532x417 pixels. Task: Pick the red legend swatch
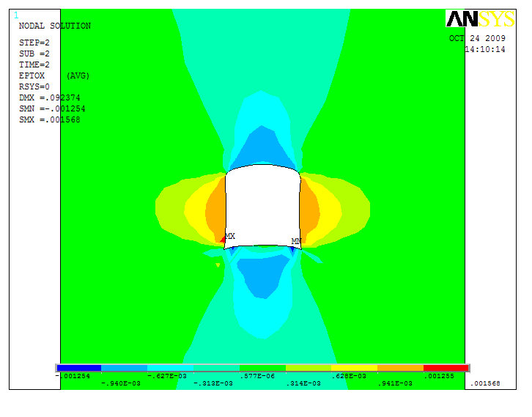coord(446,368)
